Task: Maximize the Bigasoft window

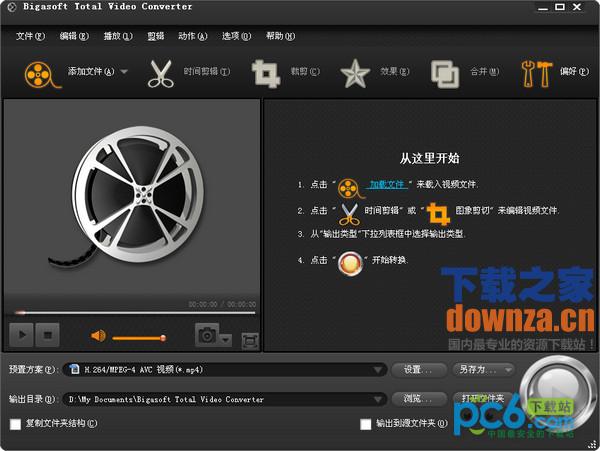Action: click(x=560, y=7)
